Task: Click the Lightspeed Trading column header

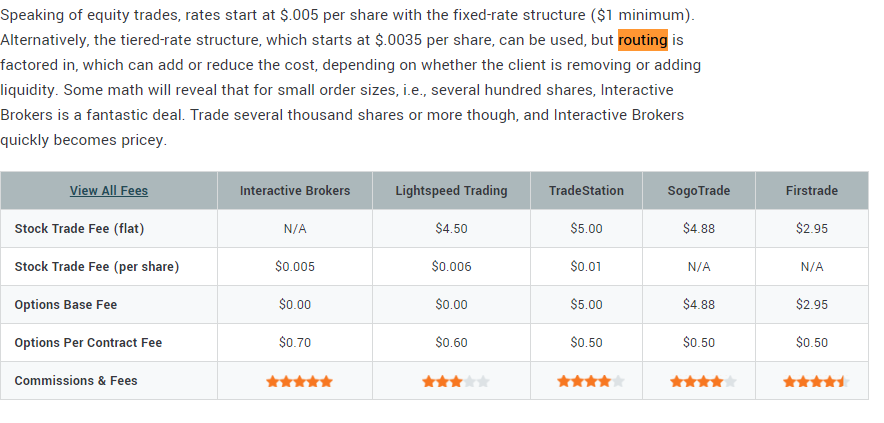Action: click(451, 191)
